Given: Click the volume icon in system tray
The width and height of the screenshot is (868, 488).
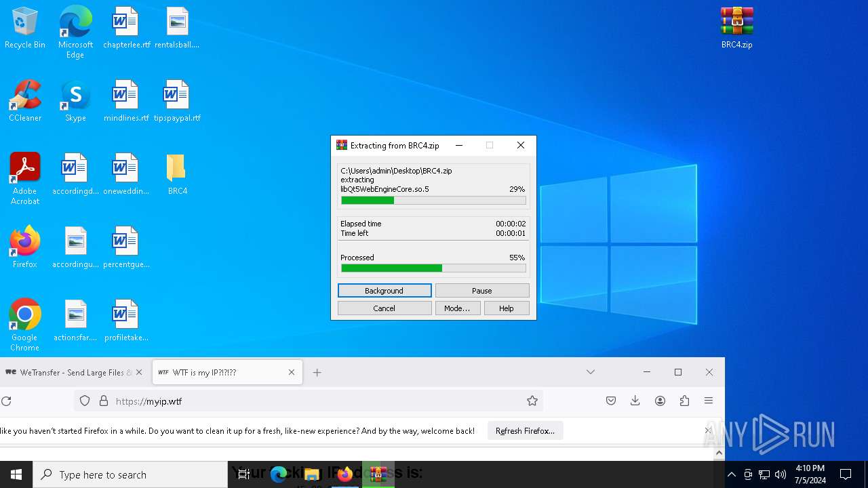Looking at the screenshot, I should pyautogui.click(x=781, y=474).
